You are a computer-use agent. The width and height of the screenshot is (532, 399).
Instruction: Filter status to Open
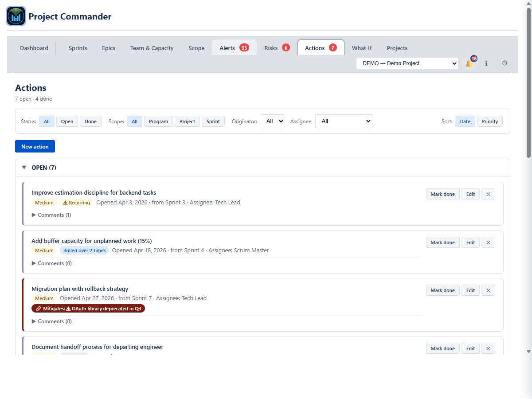pyautogui.click(x=67, y=121)
